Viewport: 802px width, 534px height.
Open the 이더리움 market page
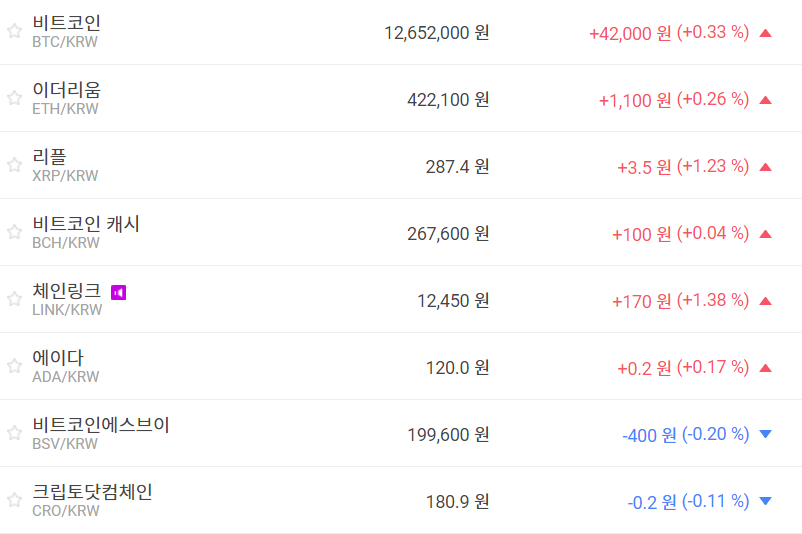tap(66, 90)
